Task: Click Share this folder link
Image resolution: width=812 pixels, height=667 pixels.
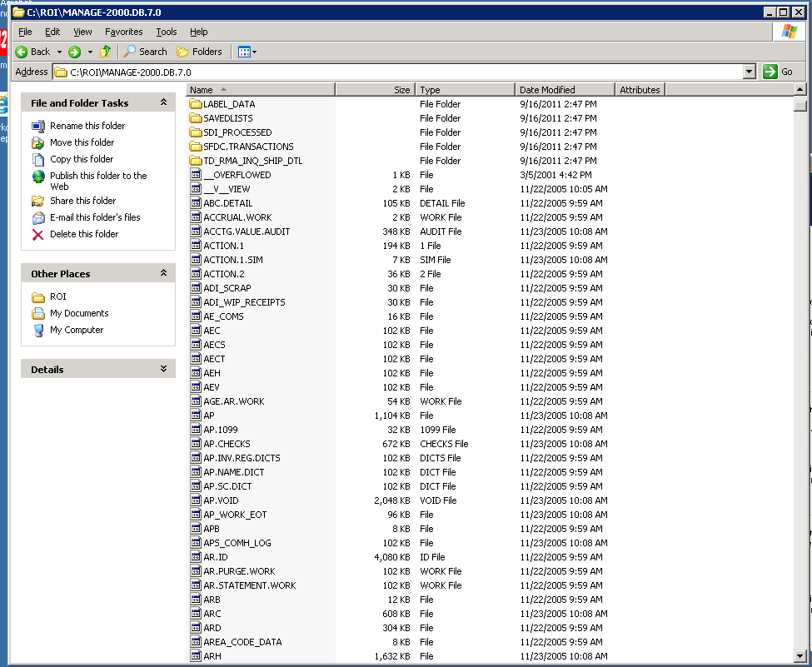Action: coord(82,201)
